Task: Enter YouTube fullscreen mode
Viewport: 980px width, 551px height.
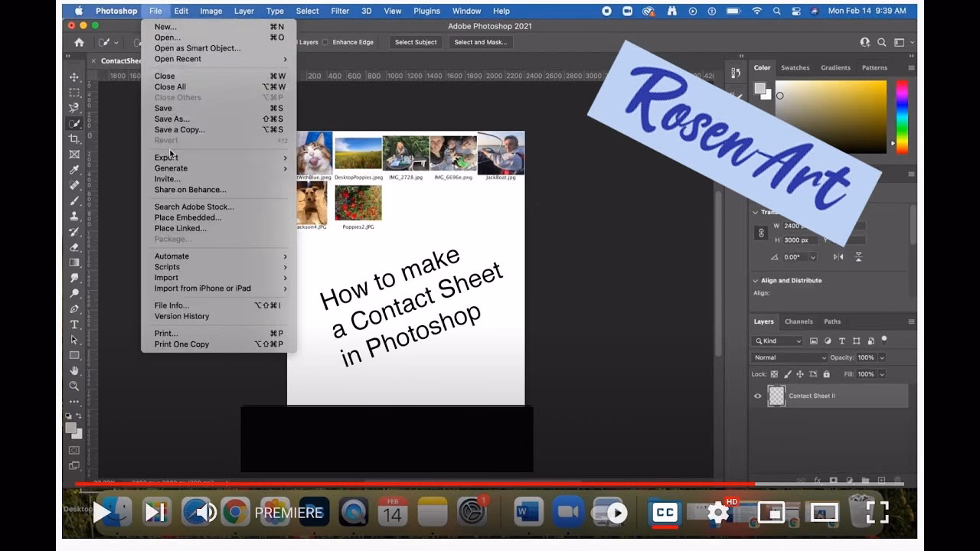Action: click(x=877, y=512)
